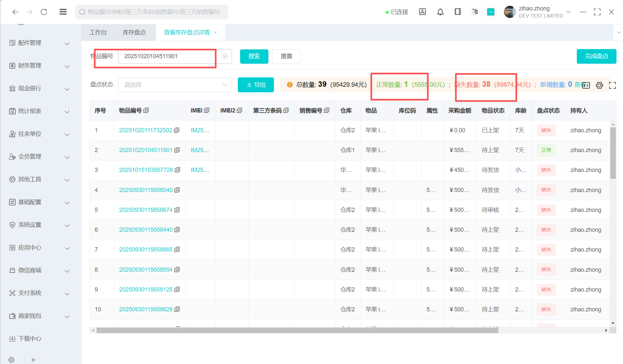Click the hamburger menu icon

click(x=63, y=12)
